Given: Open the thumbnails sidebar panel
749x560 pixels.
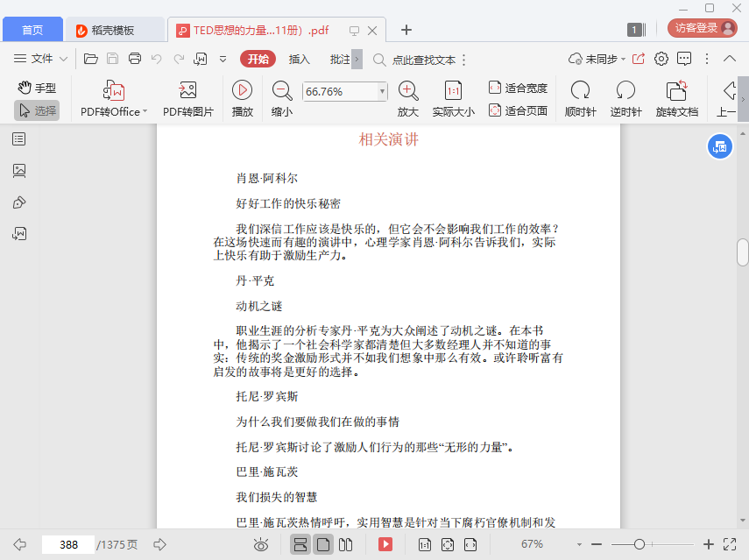Looking at the screenshot, I should tap(19, 171).
